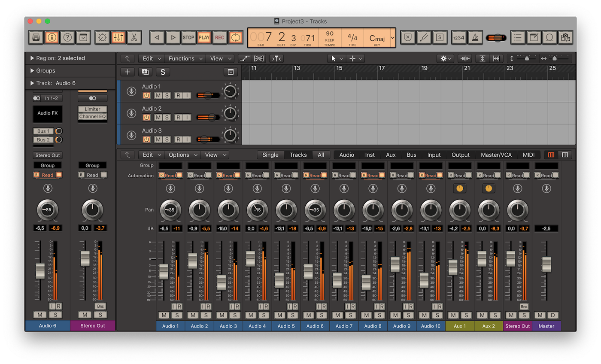Open the Library panel icon

(x=36, y=37)
